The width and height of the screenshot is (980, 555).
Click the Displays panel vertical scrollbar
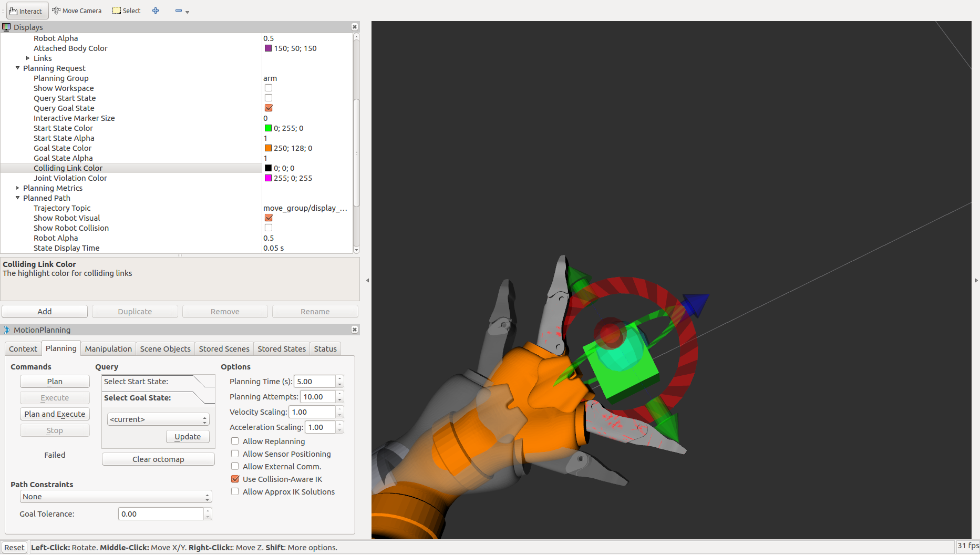tap(356, 152)
